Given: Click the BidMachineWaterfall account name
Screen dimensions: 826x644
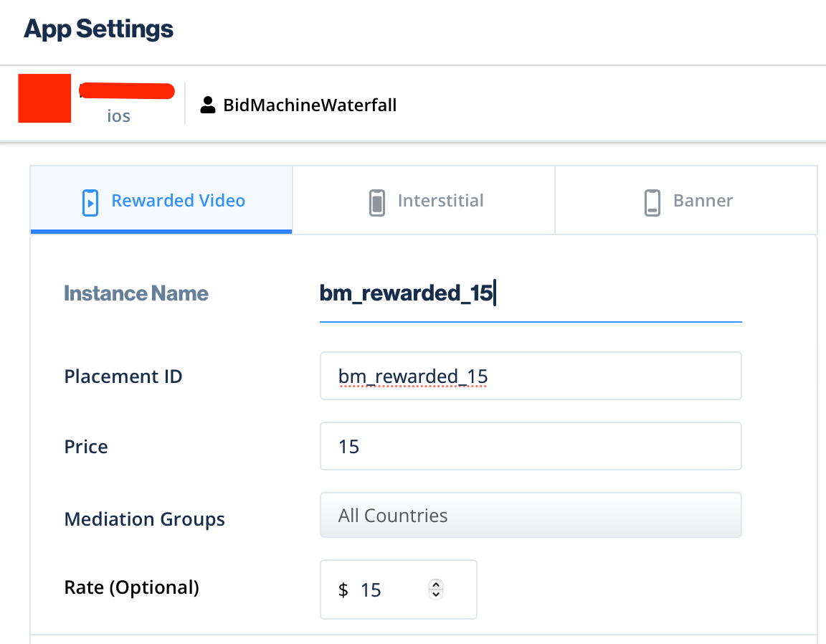Looking at the screenshot, I should click(310, 105).
